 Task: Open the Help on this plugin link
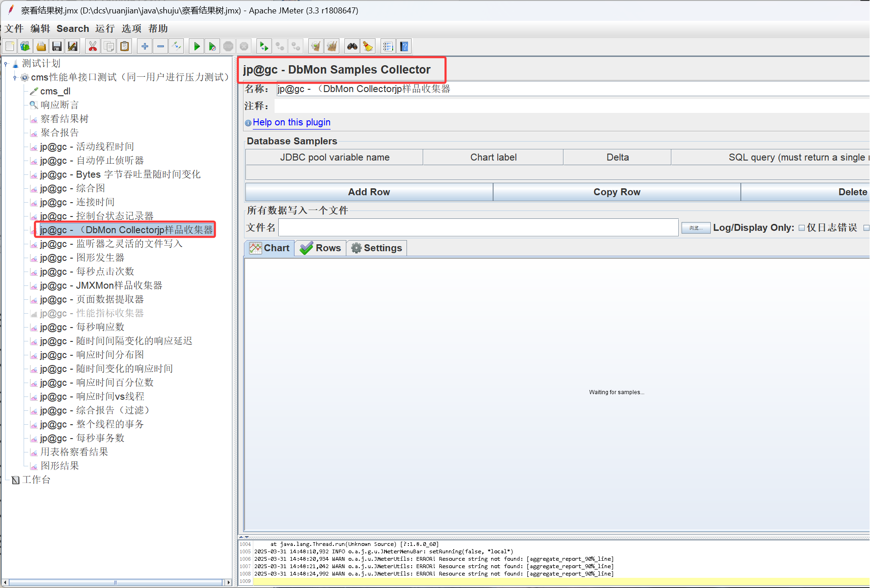[x=292, y=122]
